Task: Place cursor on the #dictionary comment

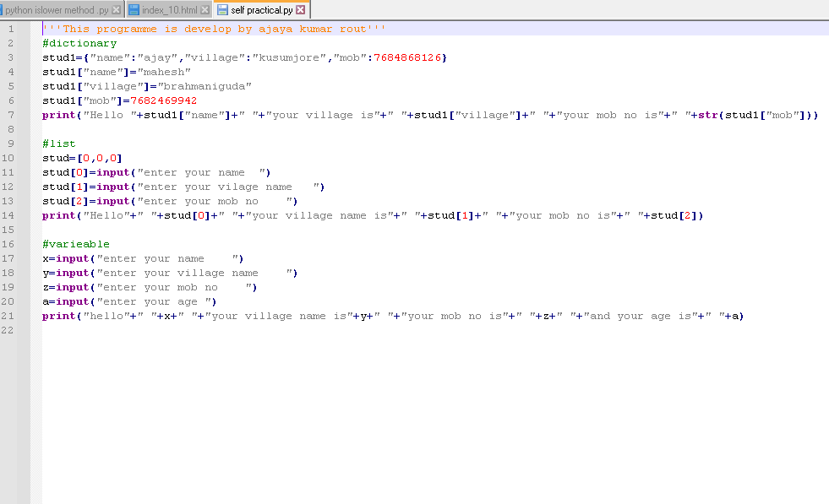Action: click(x=79, y=43)
